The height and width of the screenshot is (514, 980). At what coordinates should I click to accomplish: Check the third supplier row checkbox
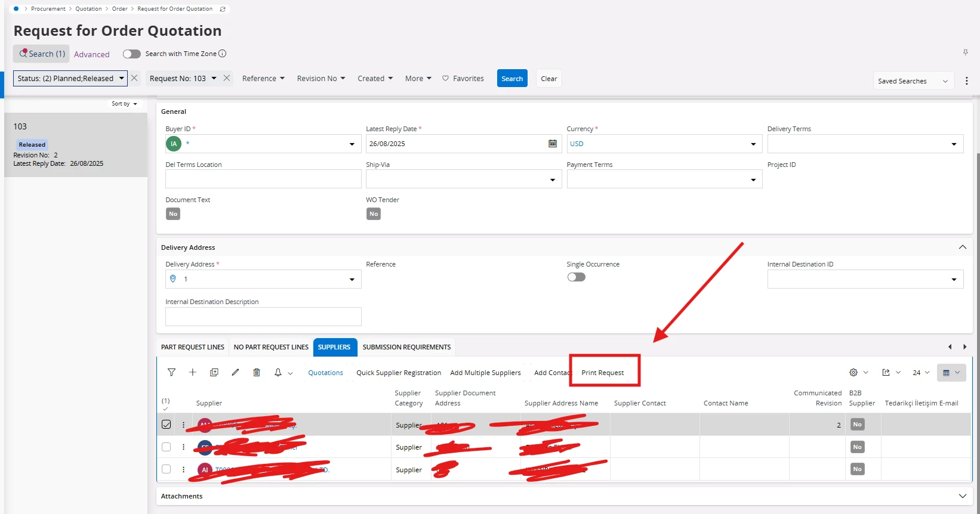tap(167, 469)
